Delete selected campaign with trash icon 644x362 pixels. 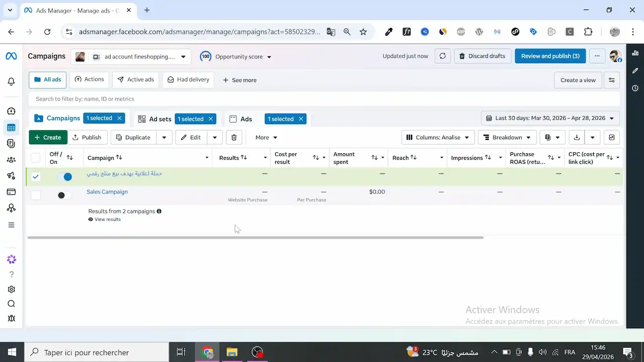(234, 137)
